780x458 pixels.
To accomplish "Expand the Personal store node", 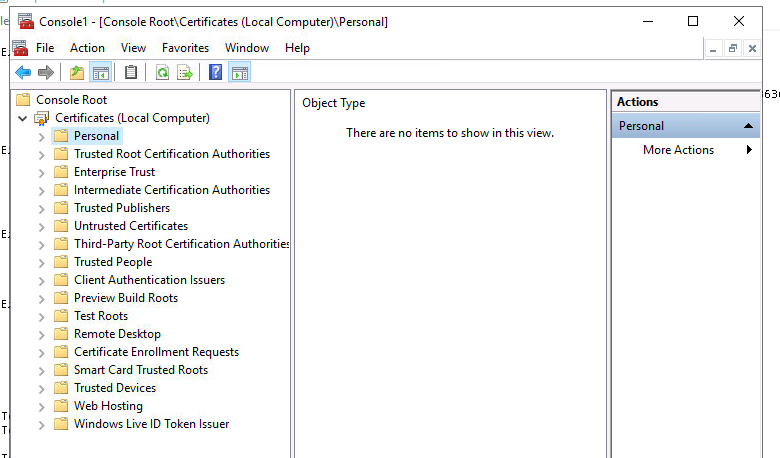I will pyautogui.click(x=42, y=137).
